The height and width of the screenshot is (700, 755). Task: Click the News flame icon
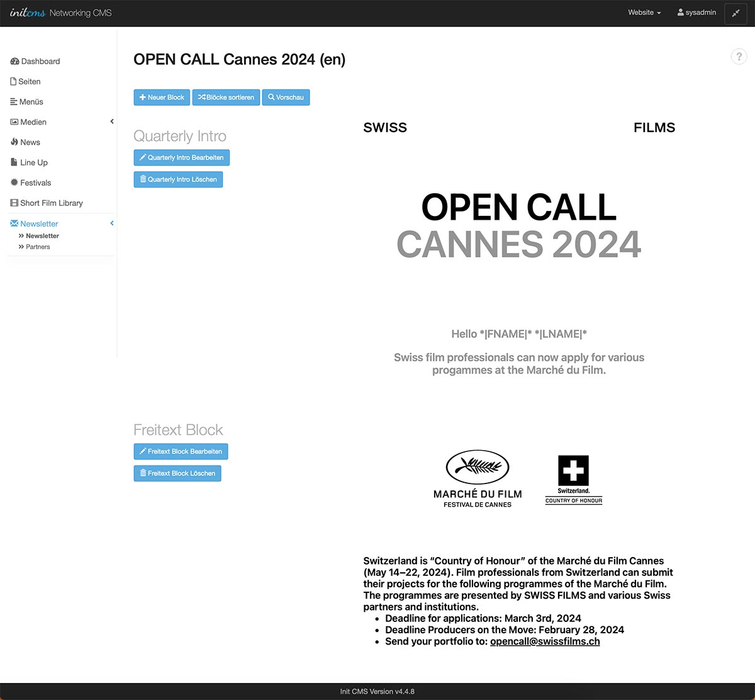pos(14,142)
